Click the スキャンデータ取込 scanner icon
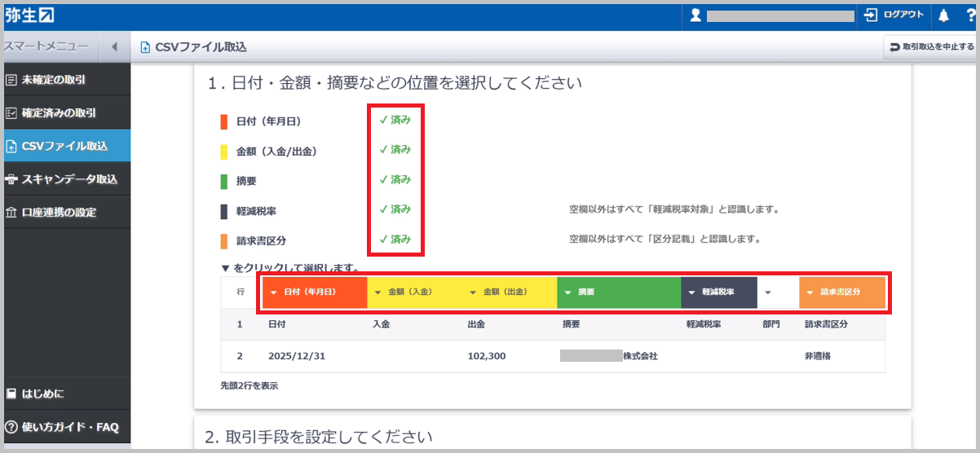Viewport: 980px width, 453px height. pyautogui.click(x=11, y=179)
